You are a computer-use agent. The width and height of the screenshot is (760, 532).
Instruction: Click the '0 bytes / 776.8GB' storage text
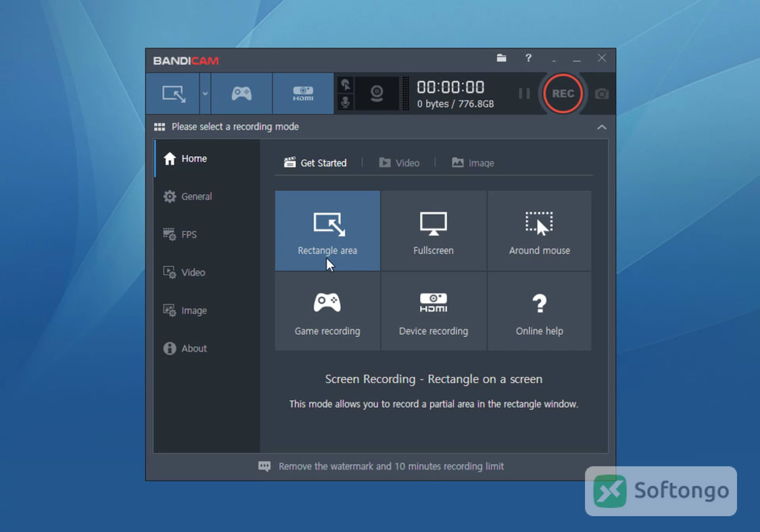[x=455, y=104]
